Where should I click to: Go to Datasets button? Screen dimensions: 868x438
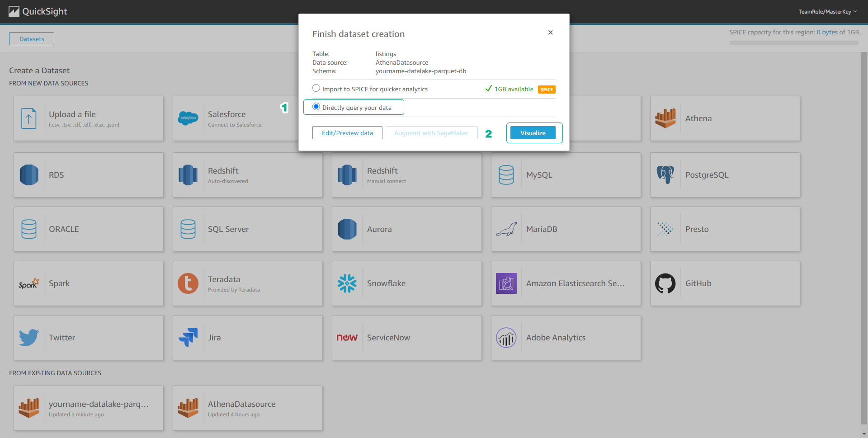(32, 39)
